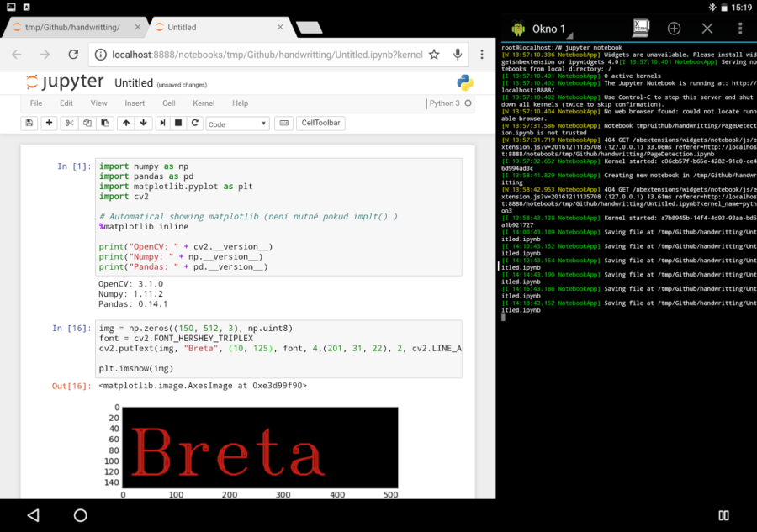Run the cell using the step-forward icon
The height and width of the screenshot is (532, 757).
(x=162, y=123)
